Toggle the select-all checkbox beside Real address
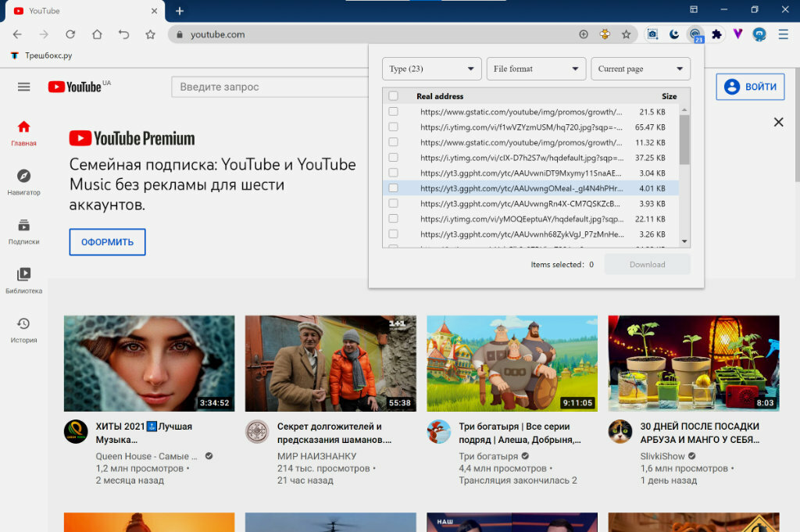This screenshot has height=532, width=800. (x=394, y=96)
